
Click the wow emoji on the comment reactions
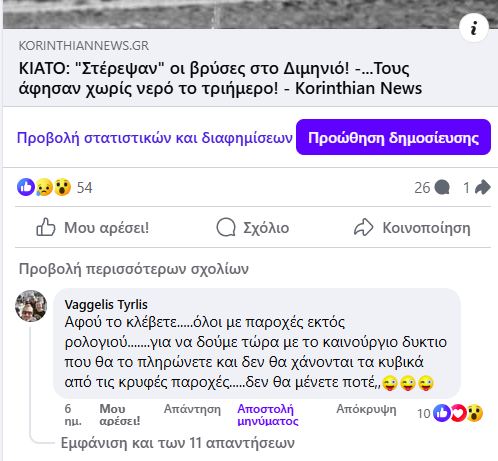point(475,413)
